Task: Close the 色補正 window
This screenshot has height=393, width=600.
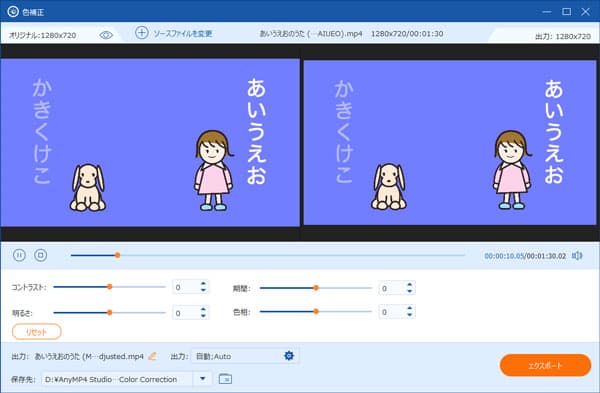Action: click(585, 11)
